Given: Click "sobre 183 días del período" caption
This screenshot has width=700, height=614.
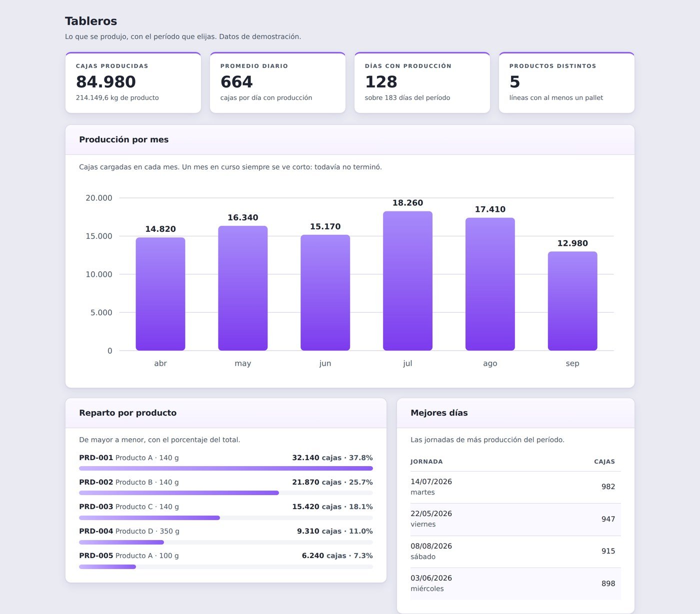Looking at the screenshot, I should (x=407, y=98).
